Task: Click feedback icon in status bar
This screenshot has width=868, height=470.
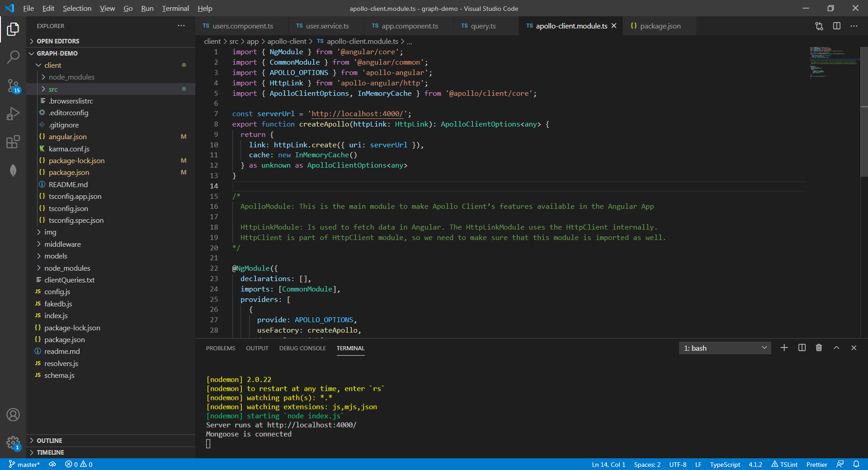Action: tap(840, 464)
